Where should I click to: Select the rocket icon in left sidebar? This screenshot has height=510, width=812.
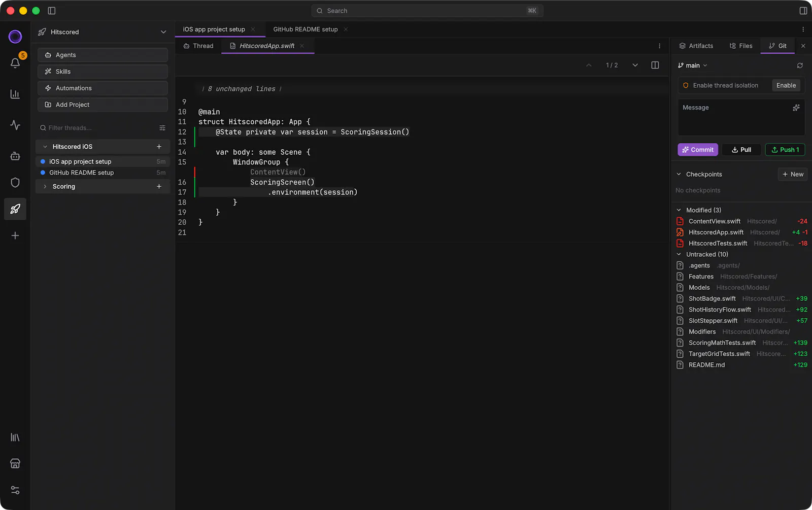(x=15, y=209)
